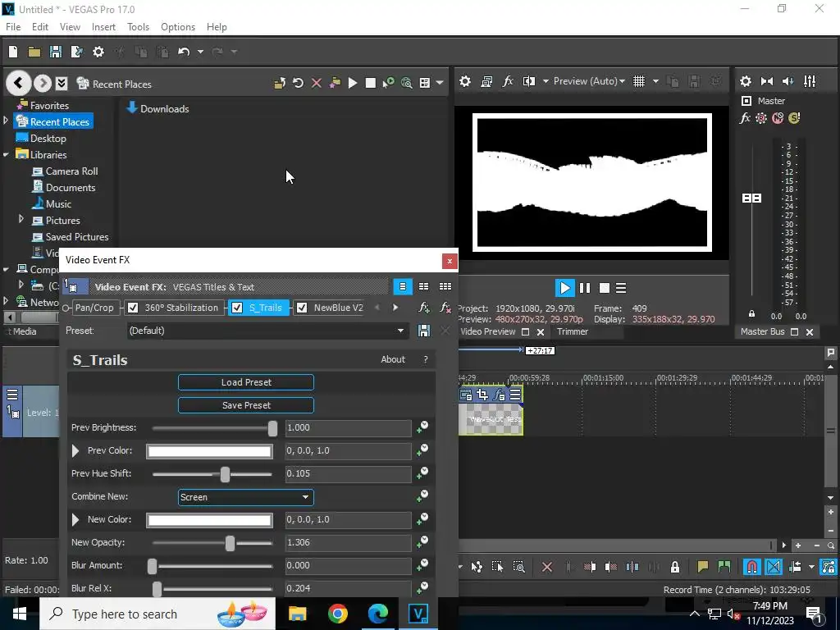Go back in Explorer panel

tap(18, 83)
